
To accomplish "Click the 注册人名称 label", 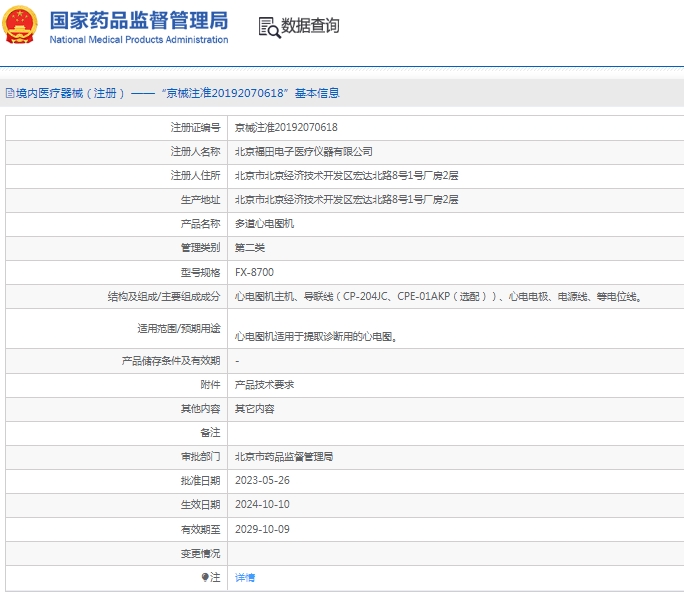I will 195,151.
